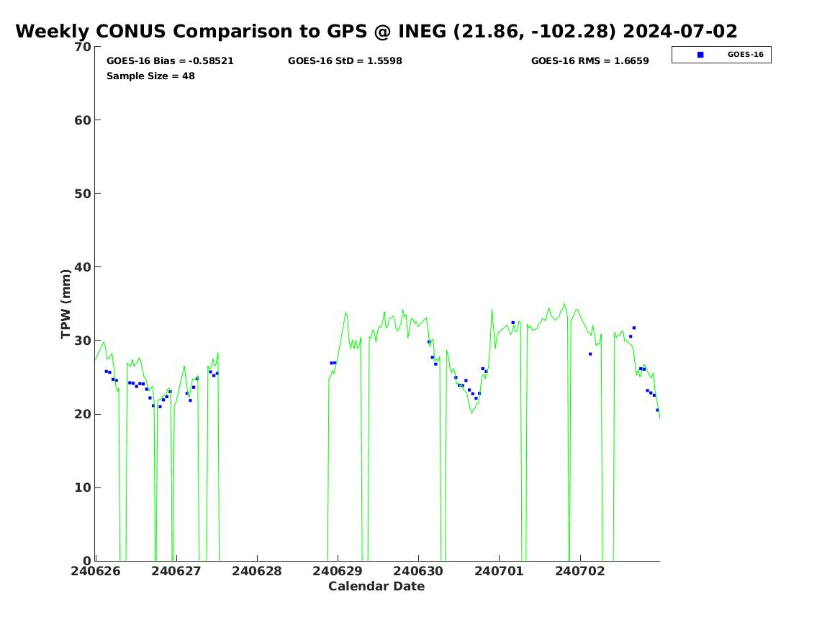
Task: Click the blue square marker in the legend
Action: point(700,55)
